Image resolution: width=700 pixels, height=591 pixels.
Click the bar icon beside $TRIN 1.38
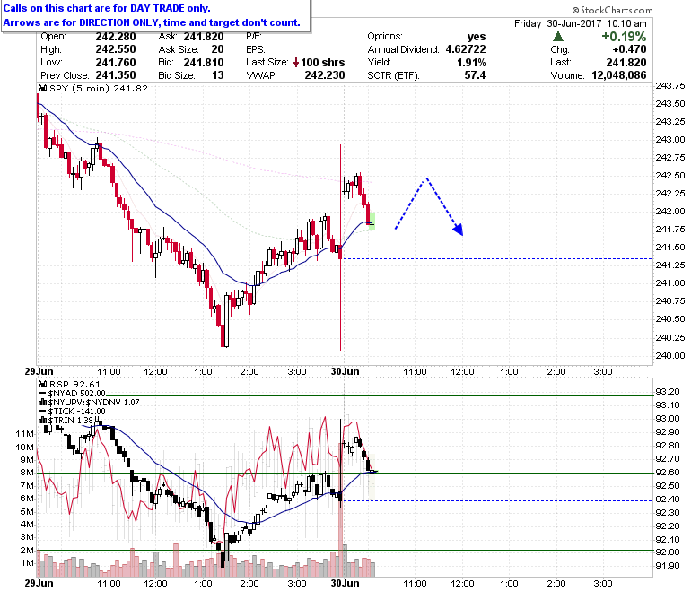click(43, 421)
